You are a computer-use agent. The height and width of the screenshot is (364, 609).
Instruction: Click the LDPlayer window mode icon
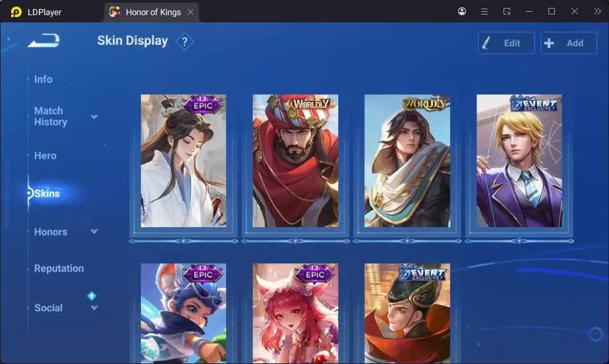pyautogui.click(x=506, y=11)
